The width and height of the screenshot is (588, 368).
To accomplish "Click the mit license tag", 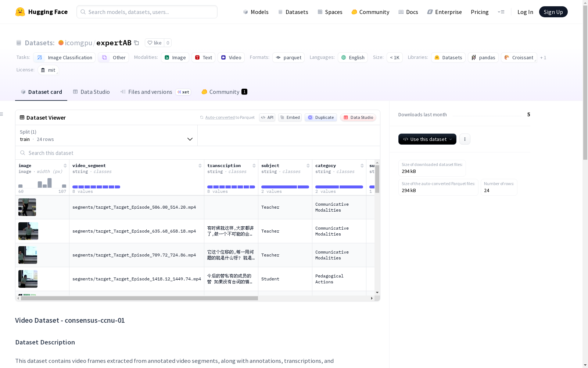I will 48,70.
